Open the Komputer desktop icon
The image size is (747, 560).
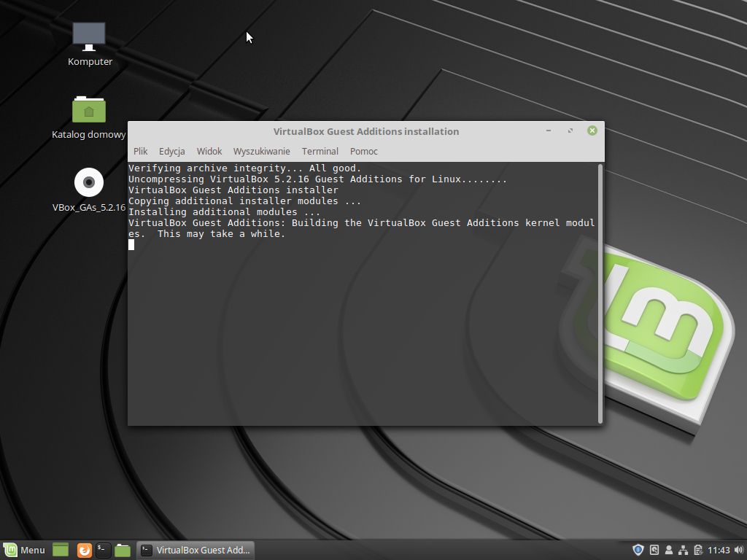click(x=89, y=36)
